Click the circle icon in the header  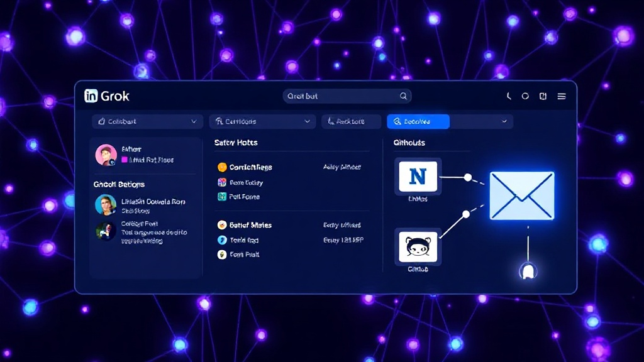(525, 96)
